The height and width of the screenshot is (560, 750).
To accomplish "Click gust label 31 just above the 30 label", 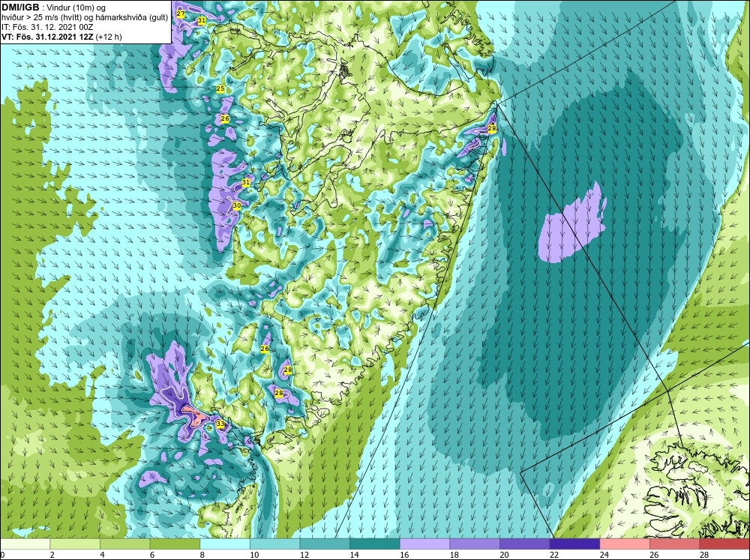I will pyautogui.click(x=245, y=182).
